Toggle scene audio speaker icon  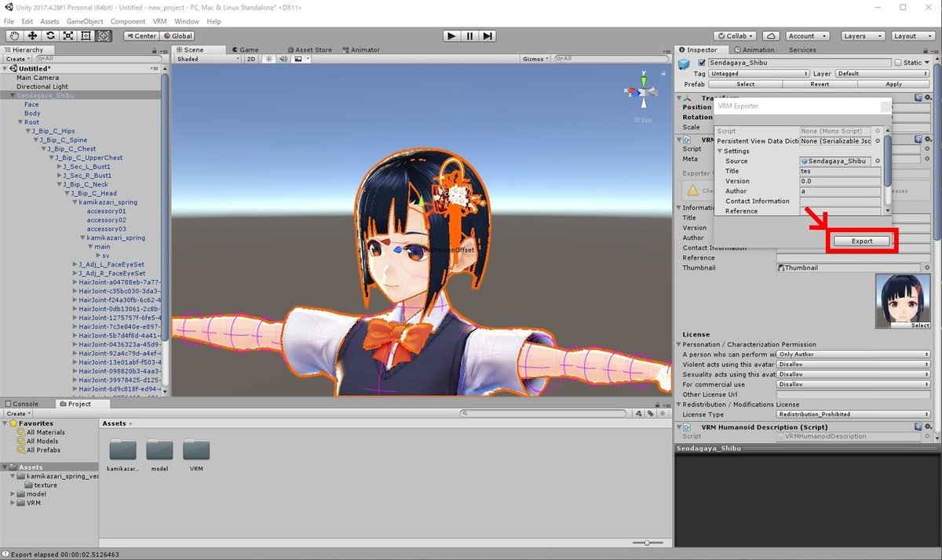click(x=283, y=59)
